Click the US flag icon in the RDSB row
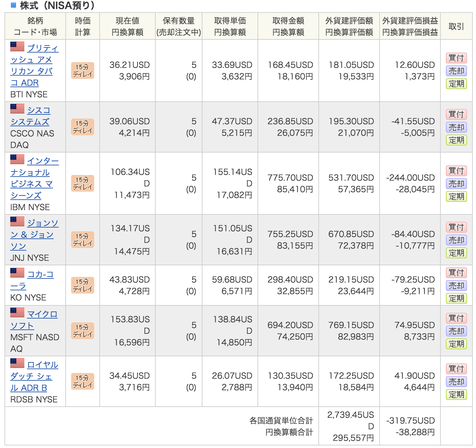 17,363
